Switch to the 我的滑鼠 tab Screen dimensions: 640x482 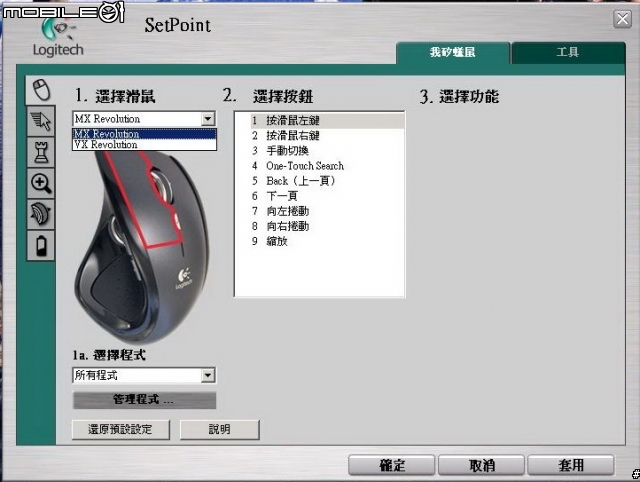453,53
